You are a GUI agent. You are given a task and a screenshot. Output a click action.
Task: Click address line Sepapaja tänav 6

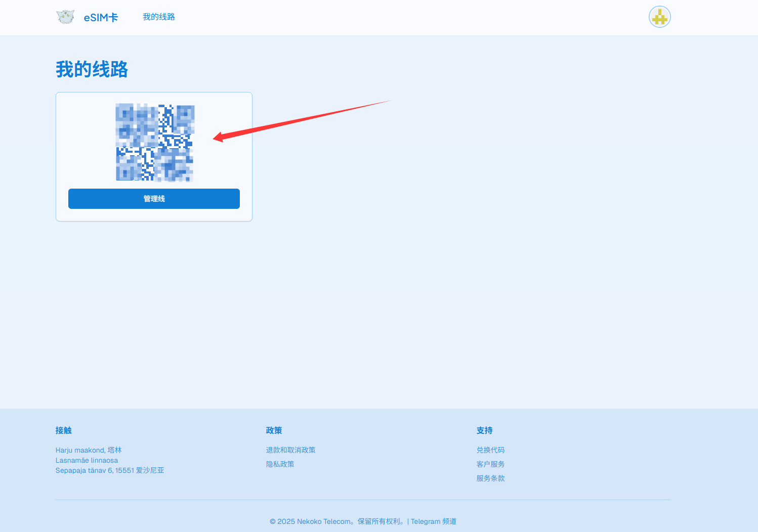click(x=110, y=470)
